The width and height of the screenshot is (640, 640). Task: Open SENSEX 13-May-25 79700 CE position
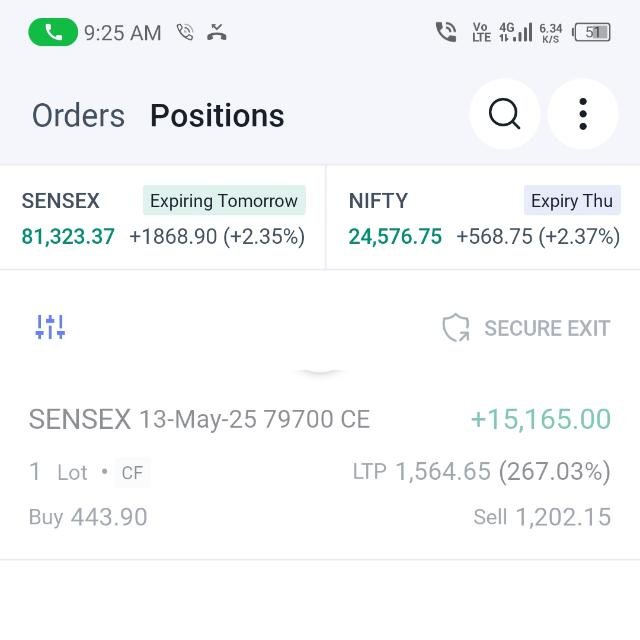click(x=200, y=419)
